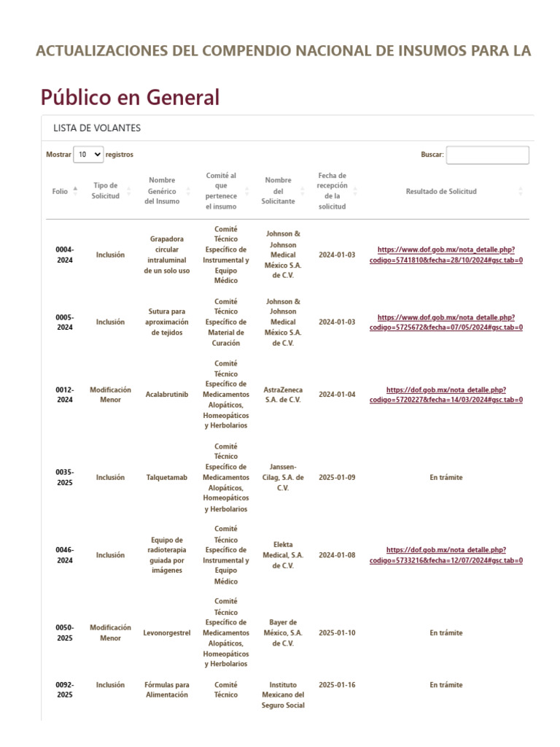Select the Talquetamab cell
This screenshot has height=747, width=560.
(x=167, y=477)
